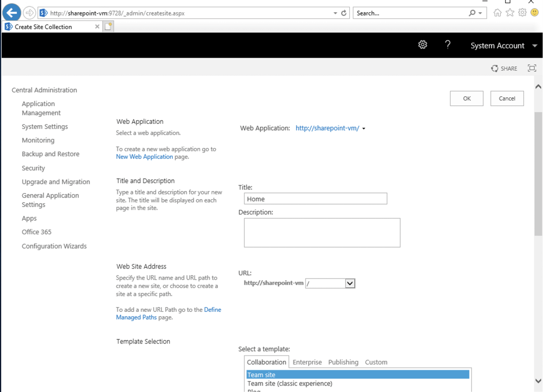Switch to the Enterprise template tab
The image size is (543, 392).
[307, 362]
